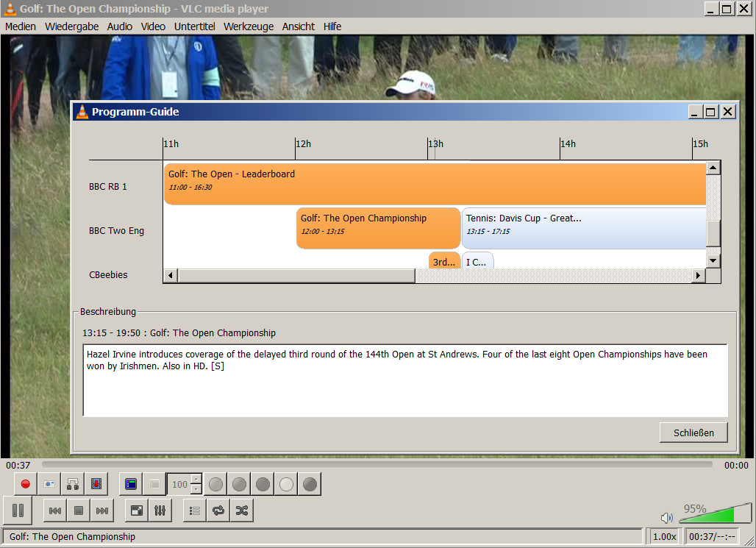The image size is (756, 548).
Task: Toggle the 00:37 elapsed time label
Action: click(x=18, y=465)
